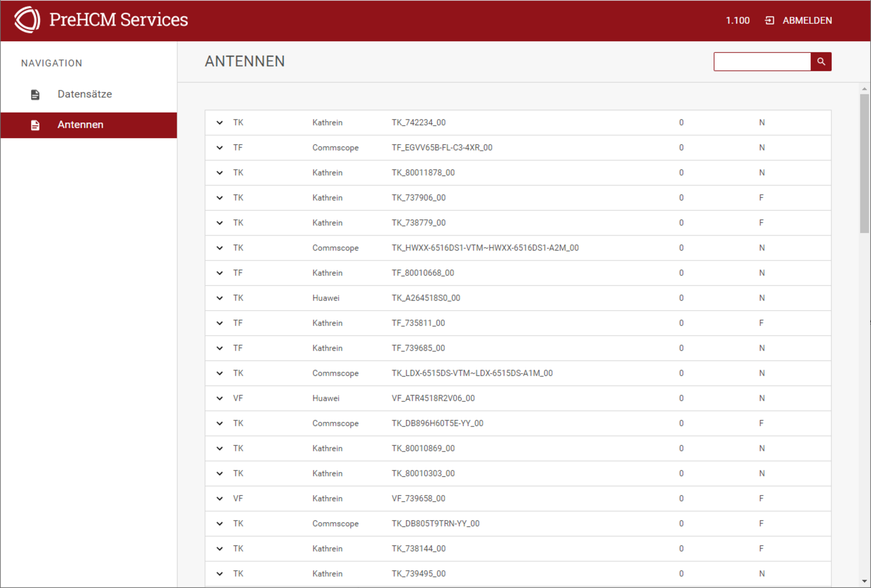
Task: Click the N flag in TK_742234_00 row
Action: (x=762, y=122)
